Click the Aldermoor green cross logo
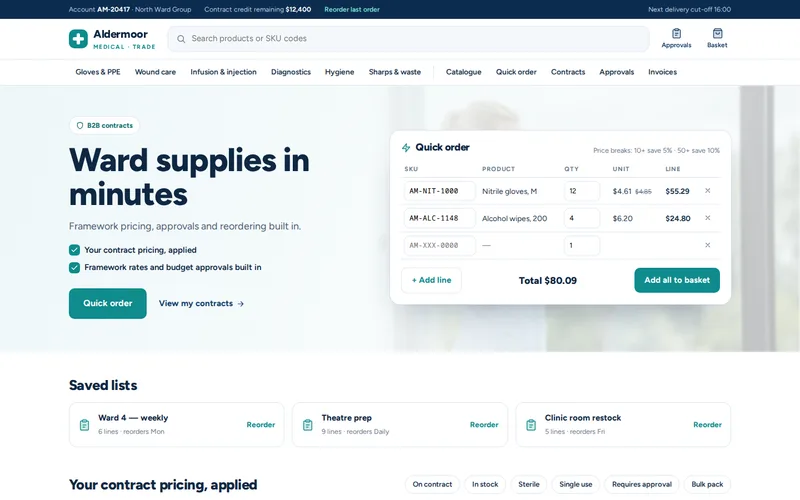 pos(78,39)
